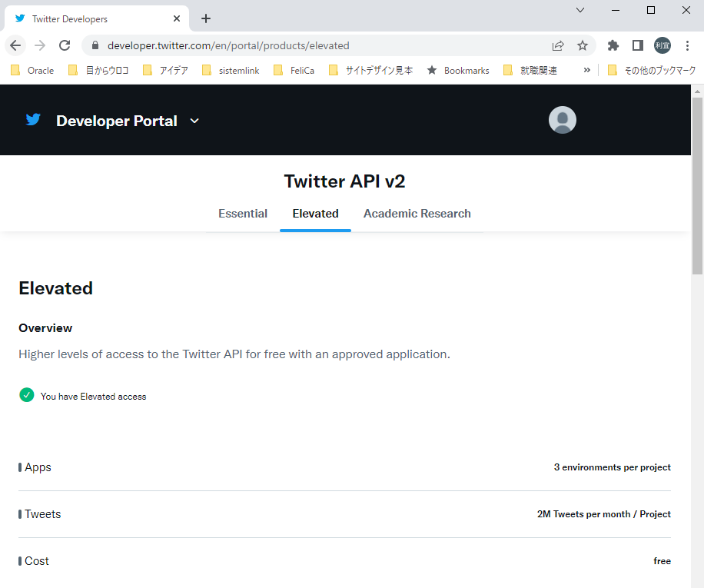
Task: Open the browser share icon
Action: click(x=557, y=45)
